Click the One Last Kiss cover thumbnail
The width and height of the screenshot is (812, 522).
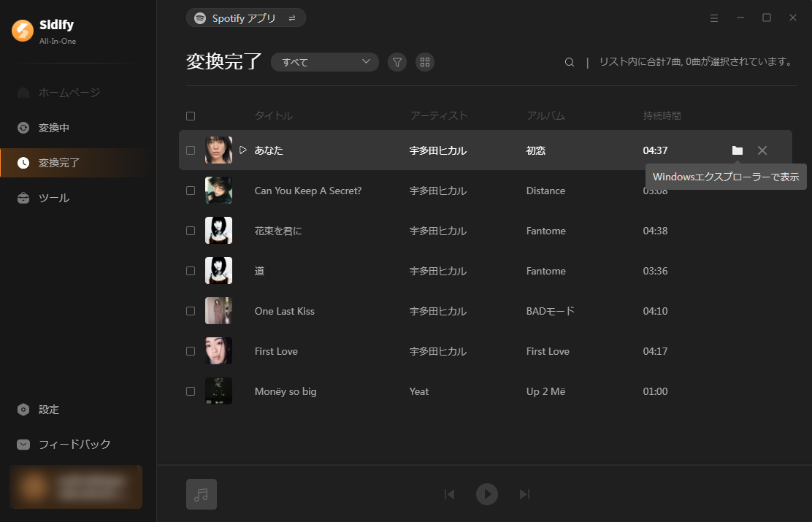coord(218,311)
